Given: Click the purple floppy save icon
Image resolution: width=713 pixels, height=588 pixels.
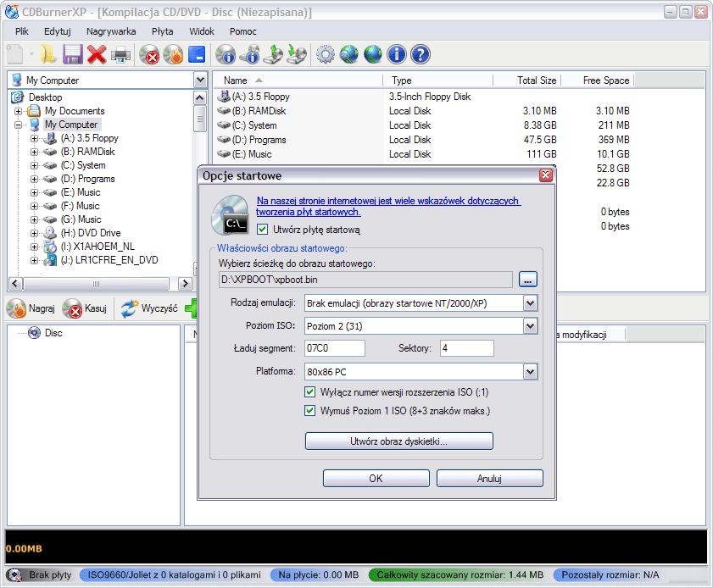Looking at the screenshot, I should [x=72, y=54].
